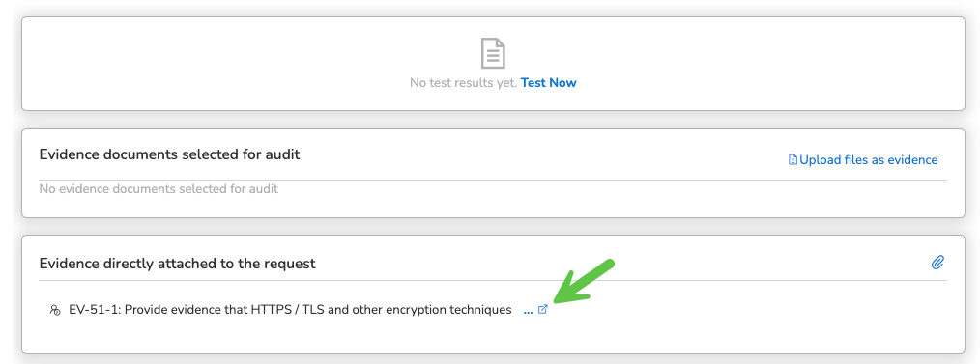Click the divider under Evidence documents heading

click(x=493, y=181)
